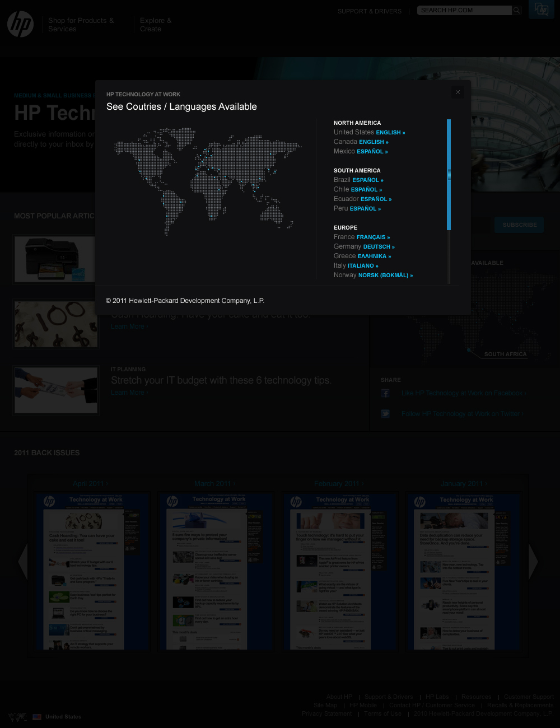Select United States English language link
Image resolution: width=560 pixels, height=728 pixels.
390,133
